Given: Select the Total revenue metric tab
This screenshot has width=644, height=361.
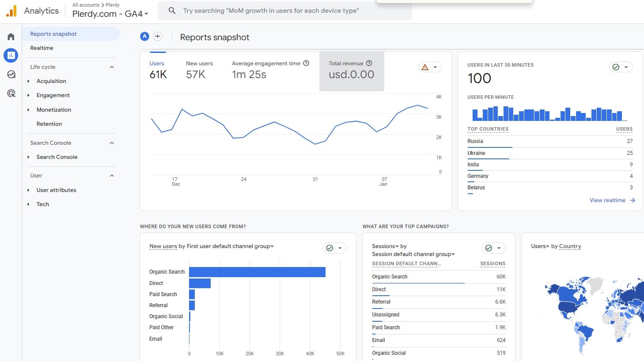Looking at the screenshot, I should (x=352, y=71).
